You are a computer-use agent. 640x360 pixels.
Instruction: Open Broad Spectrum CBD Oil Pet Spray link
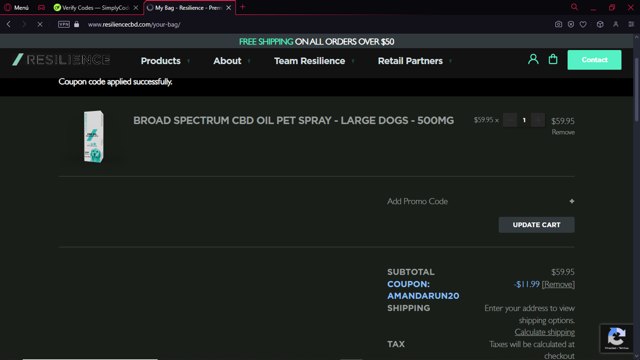click(x=293, y=120)
